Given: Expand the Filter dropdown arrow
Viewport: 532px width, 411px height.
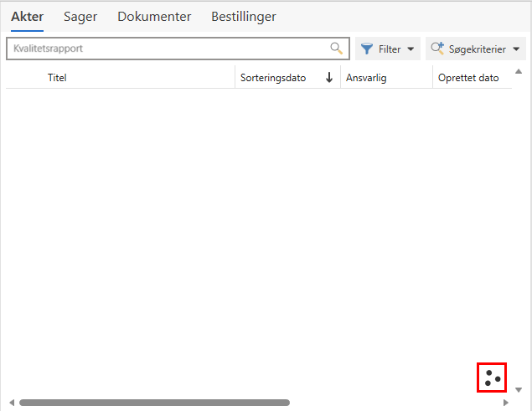Looking at the screenshot, I should tap(411, 49).
